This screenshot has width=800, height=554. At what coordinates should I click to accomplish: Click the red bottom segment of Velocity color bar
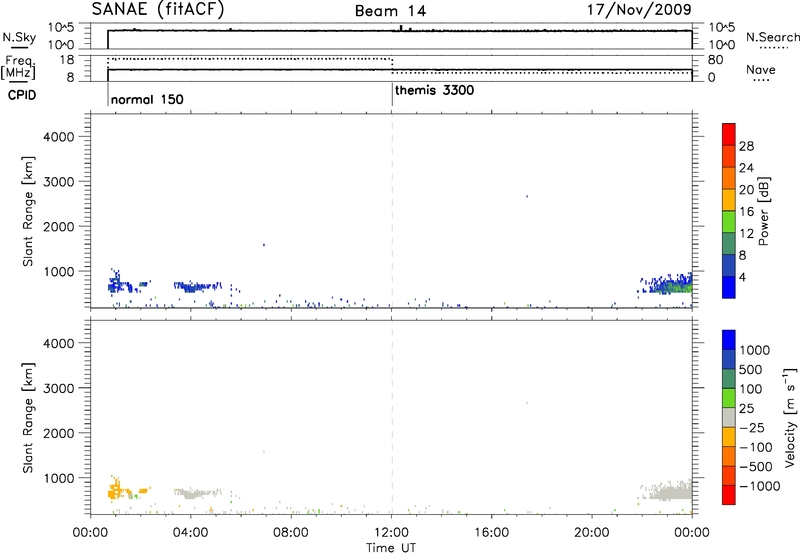point(729,495)
